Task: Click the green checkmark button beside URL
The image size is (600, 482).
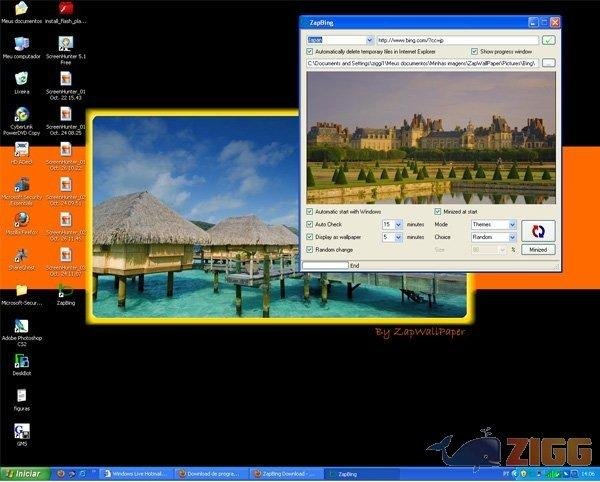Action: coord(548,40)
